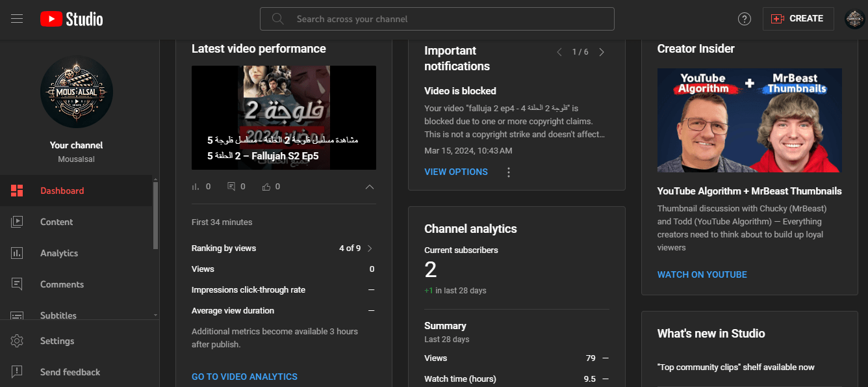The width and height of the screenshot is (868, 387).
Task: Open the three-dot menu beside VIEW OPTIONS
Action: click(x=509, y=172)
